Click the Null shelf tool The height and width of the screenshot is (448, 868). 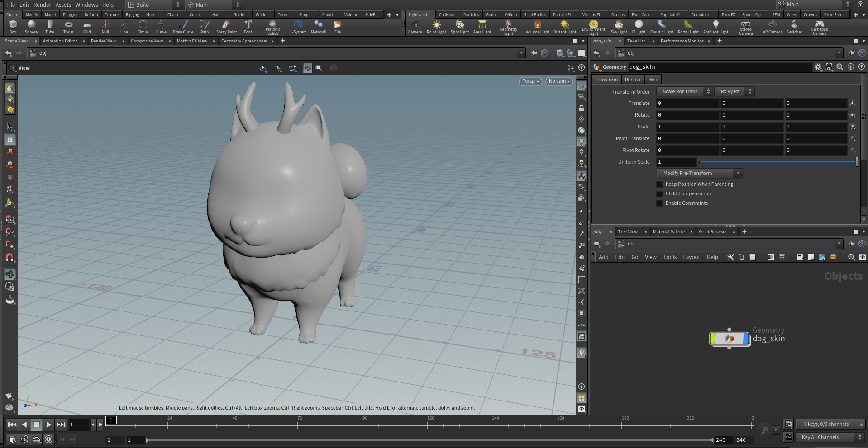click(105, 27)
